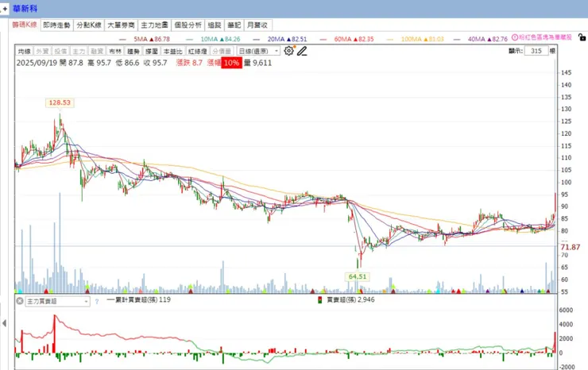Click the 買賣超(張) 2,946 label
588x370 pixels.
click(350, 300)
